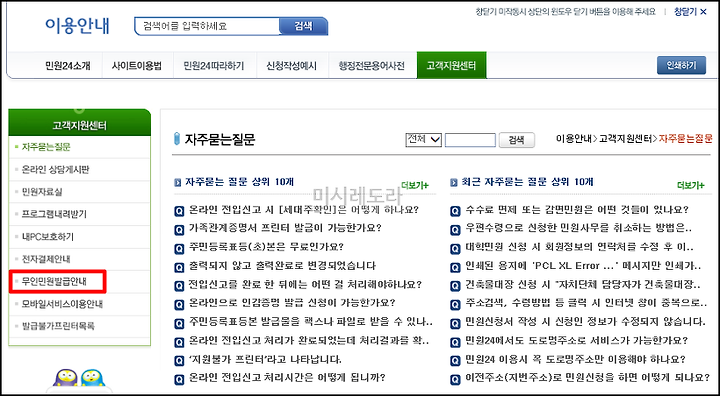Click the 인쇄하기 print button
The image size is (720, 396).
tap(681, 65)
